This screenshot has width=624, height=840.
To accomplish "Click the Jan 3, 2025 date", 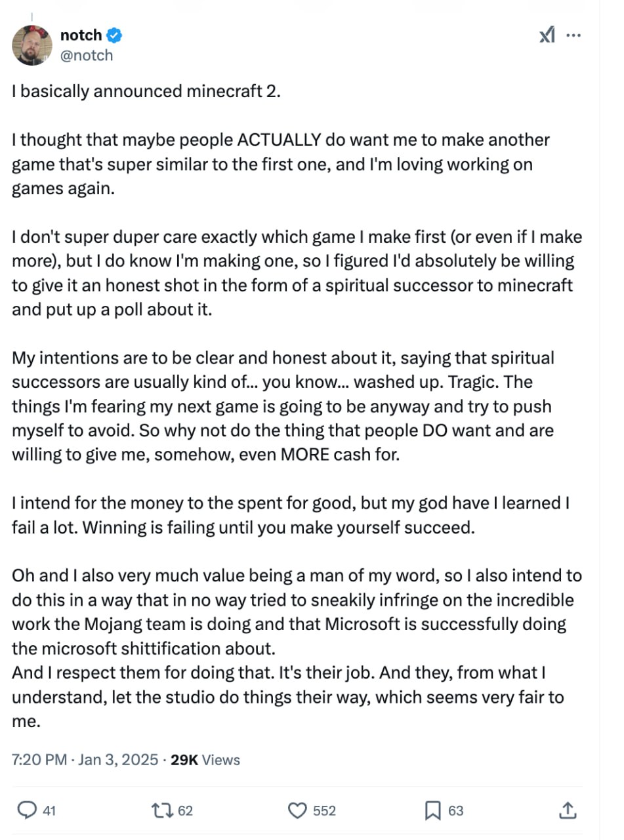I will click(118, 760).
